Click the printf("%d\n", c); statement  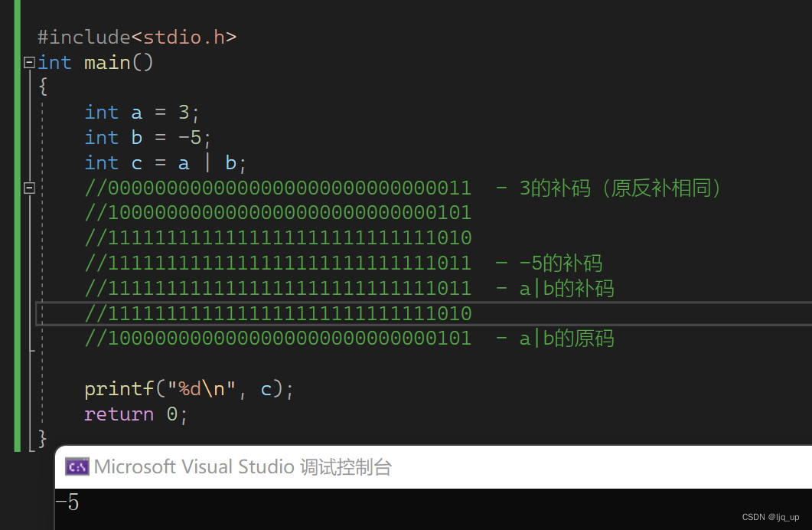coord(189,388)
